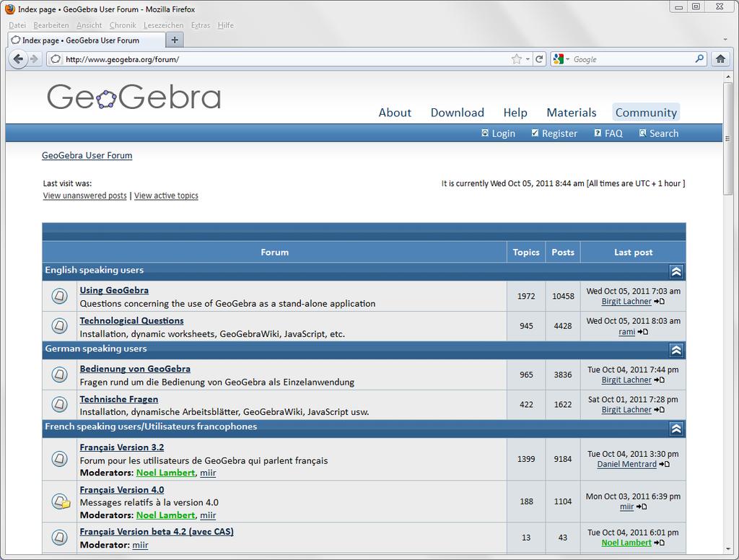Click the GeoGebra User Forum breadcrumb link
The width and height of the screenshot is (739, 560).
click(87, 156)
